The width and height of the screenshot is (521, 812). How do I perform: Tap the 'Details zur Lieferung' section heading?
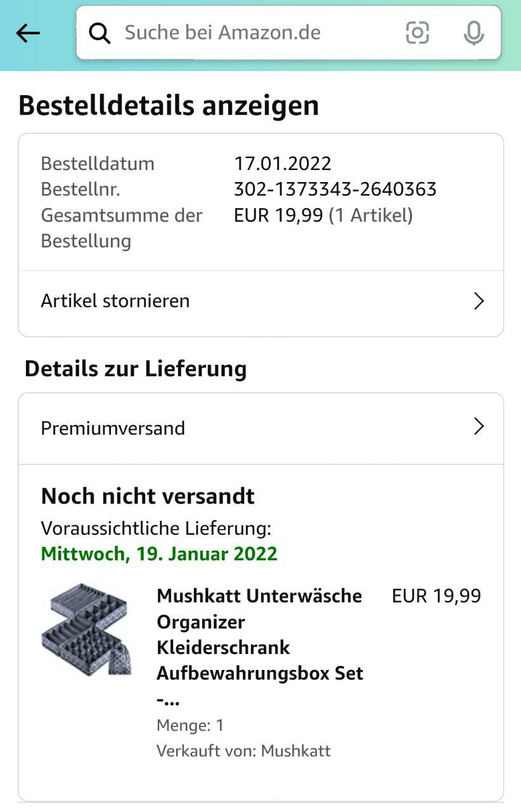(136, 369)
